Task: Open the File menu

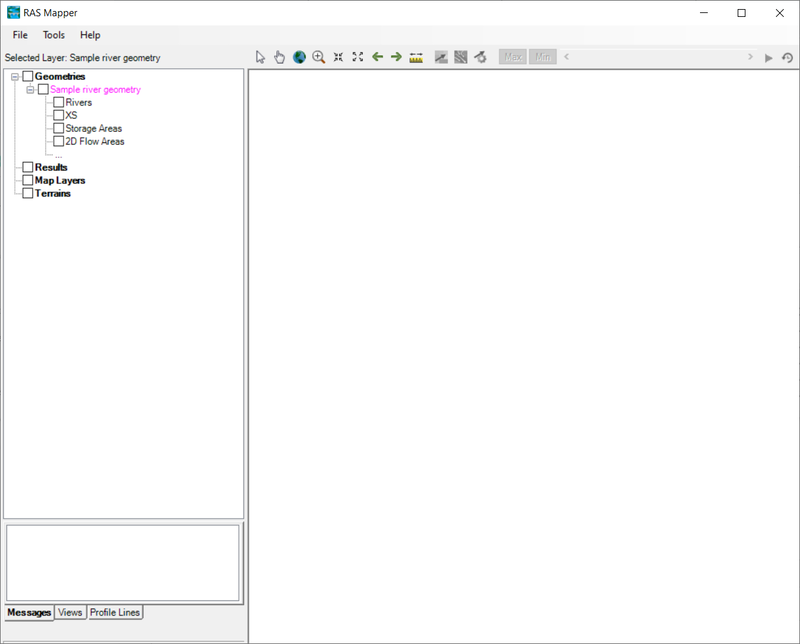Action: [x=20, y=35]
